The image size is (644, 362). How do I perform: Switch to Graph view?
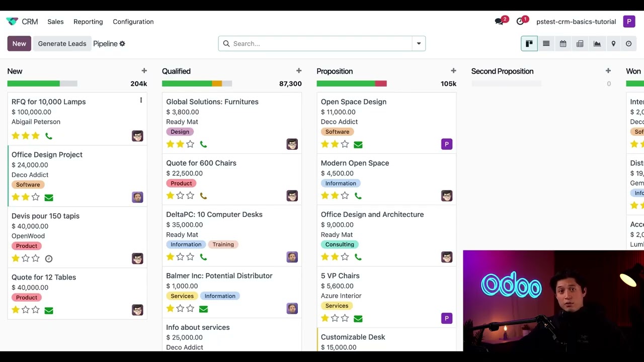point(597,44)
